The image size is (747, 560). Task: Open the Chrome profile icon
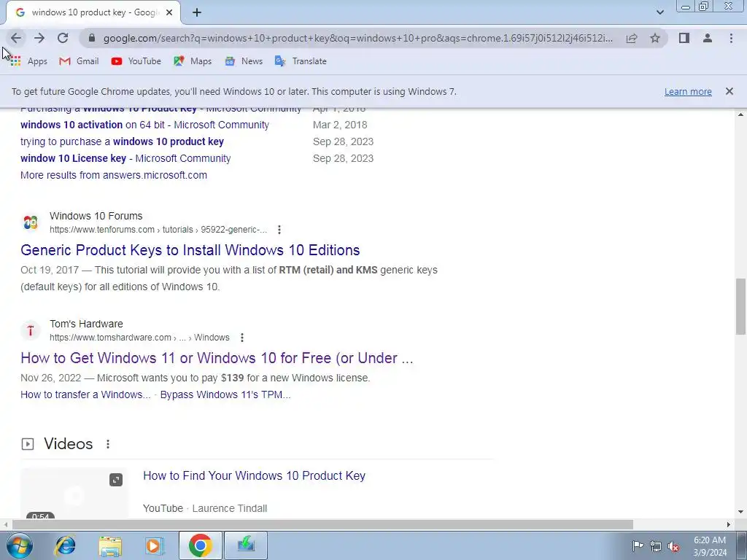pos(708,38)
